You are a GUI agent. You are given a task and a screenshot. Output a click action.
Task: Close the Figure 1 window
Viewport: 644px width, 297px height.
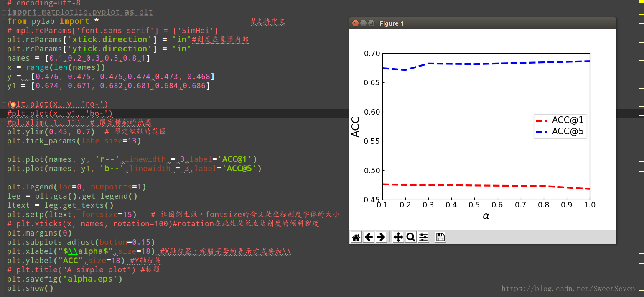tap(356, 23)
